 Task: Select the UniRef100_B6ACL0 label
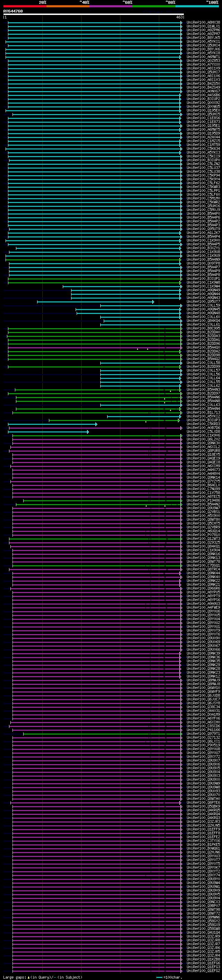pos(203,485)
